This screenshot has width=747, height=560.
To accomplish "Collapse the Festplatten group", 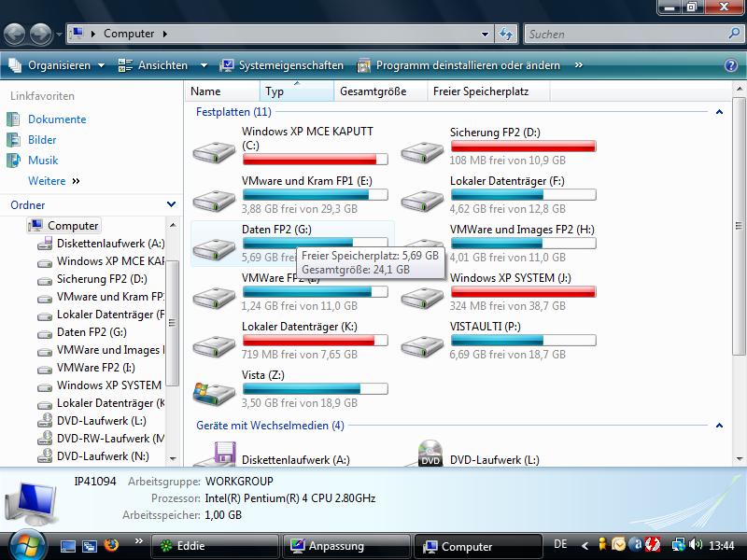I will click(x=719, y=112).
